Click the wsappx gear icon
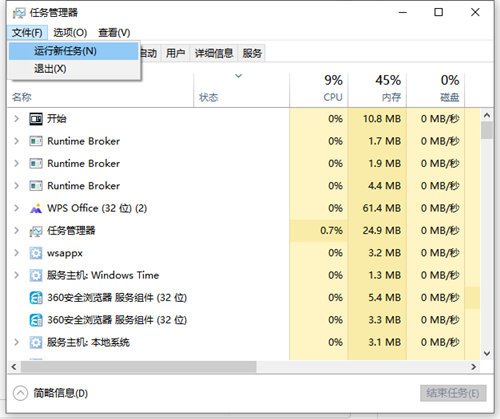 tap(36, 253)
